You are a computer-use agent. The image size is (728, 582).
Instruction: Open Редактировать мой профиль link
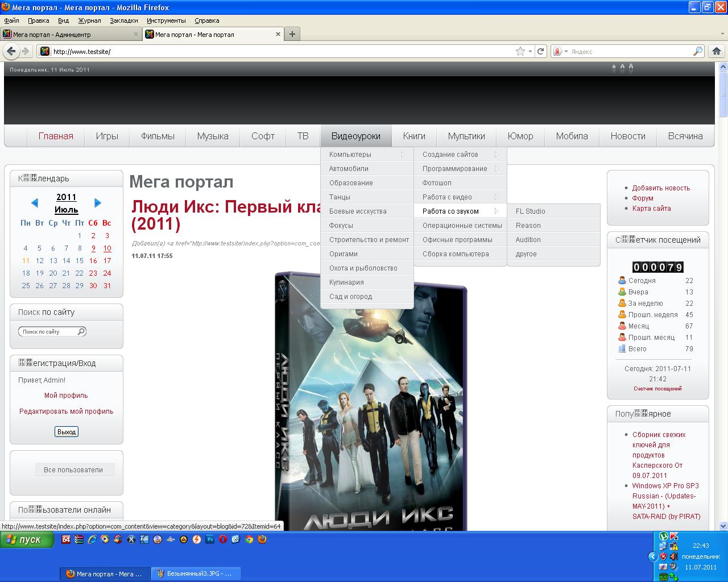click(x=67, y=411)
